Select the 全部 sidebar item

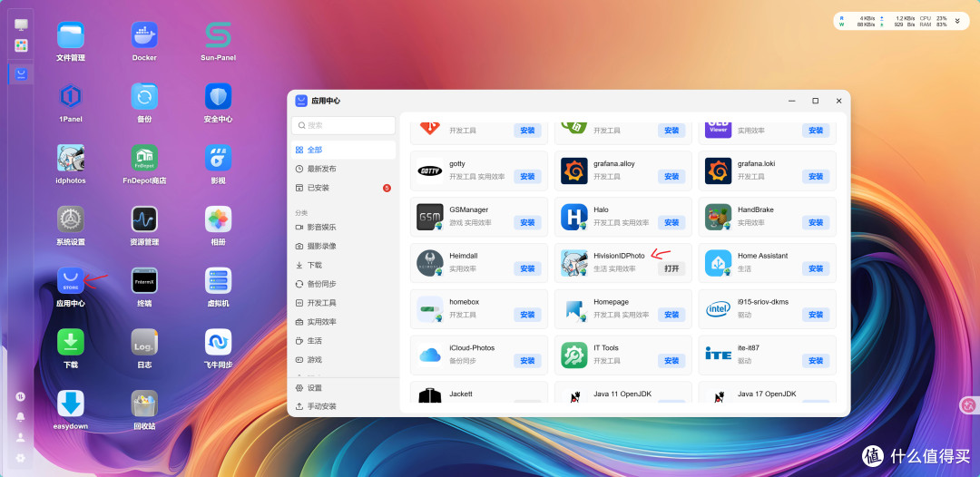tap(343, 150)
